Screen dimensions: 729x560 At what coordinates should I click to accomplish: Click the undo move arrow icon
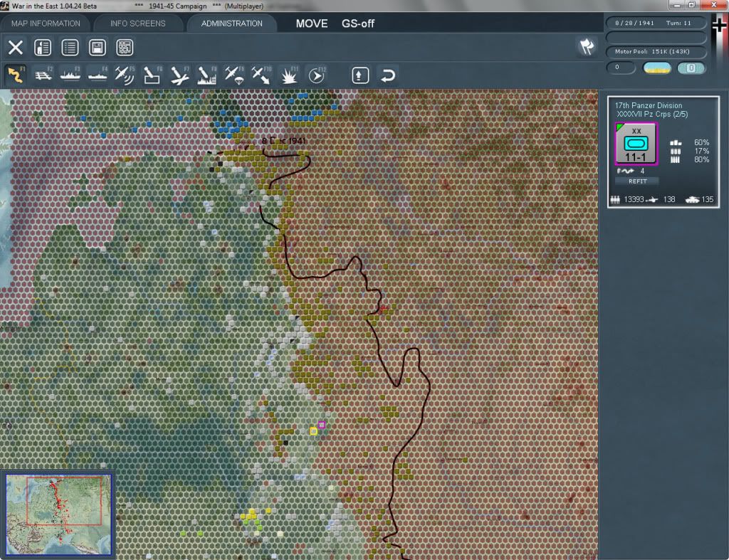click(x=388, y=75)
